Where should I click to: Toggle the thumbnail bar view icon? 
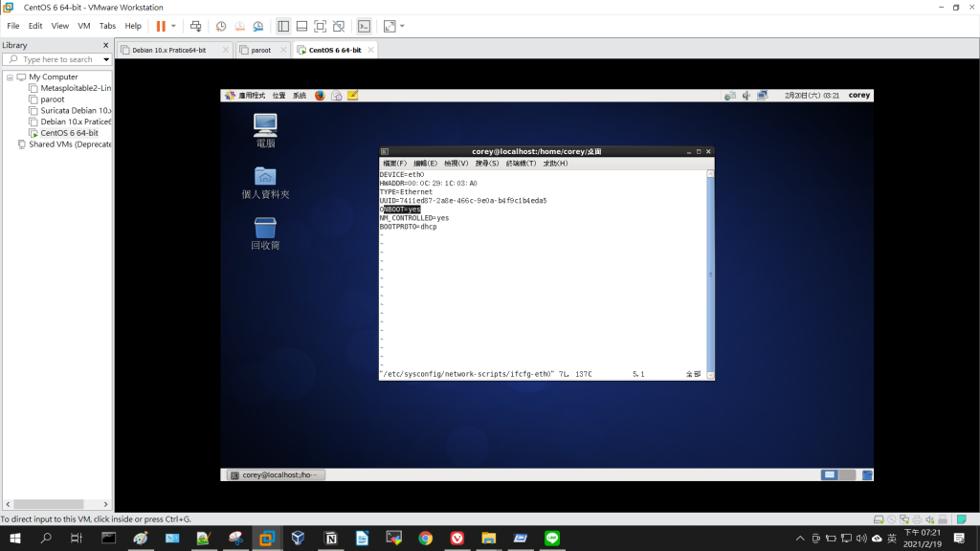301,26
